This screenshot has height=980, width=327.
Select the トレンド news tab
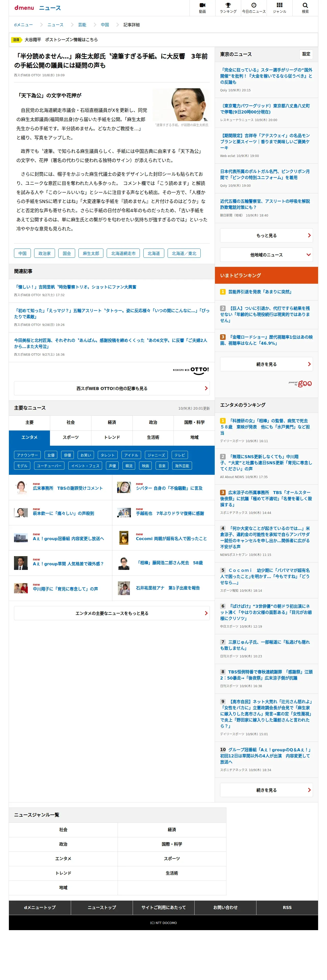click(112, 437)
